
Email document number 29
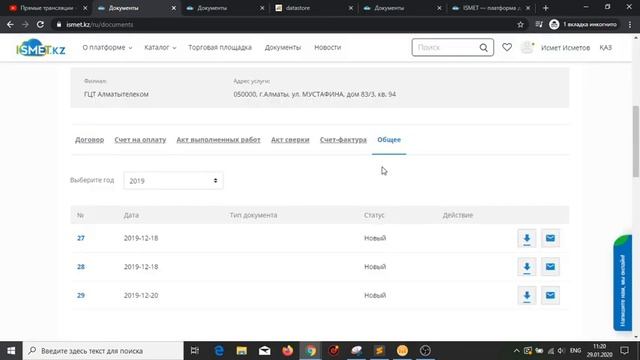coord(550,296)
